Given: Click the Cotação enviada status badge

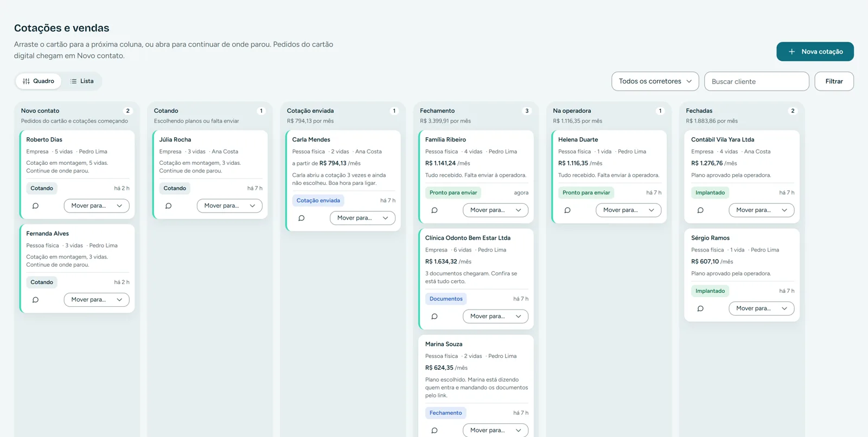Looking at the screenshot, I should (318, 201).
